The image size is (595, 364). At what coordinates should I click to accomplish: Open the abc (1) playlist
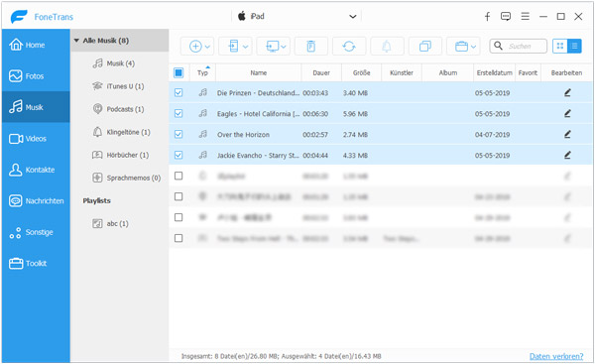click(x=110, y=223)
